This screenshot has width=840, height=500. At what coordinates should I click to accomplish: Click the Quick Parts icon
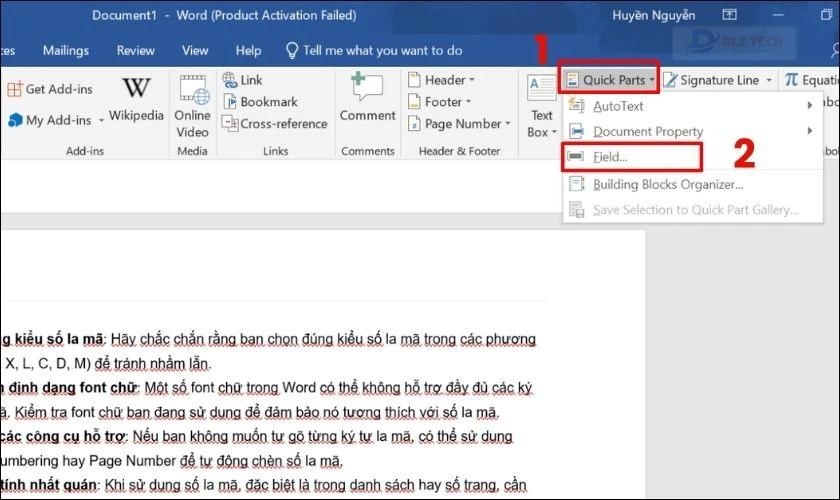click(572, 80)
